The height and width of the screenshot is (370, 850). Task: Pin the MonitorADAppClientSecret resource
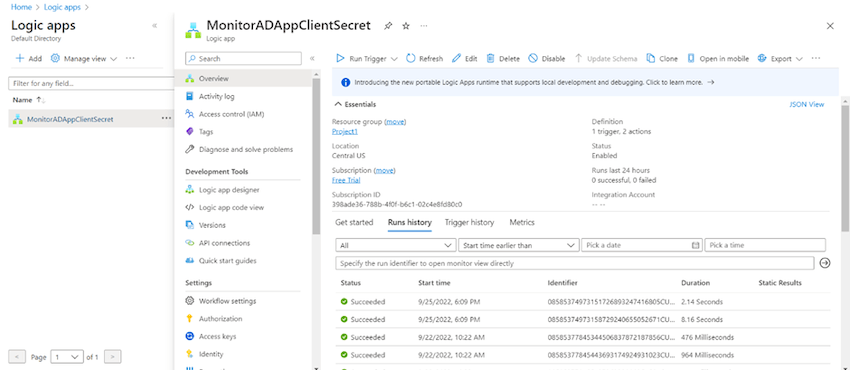[388, 25]
